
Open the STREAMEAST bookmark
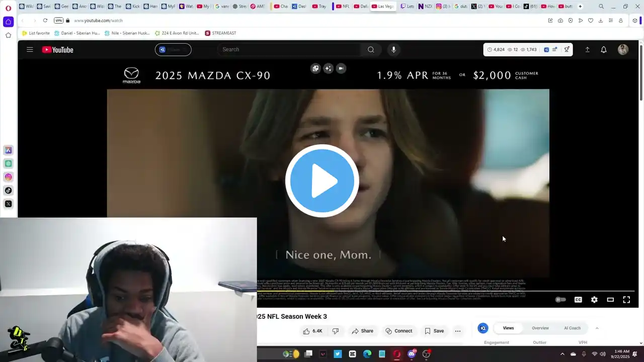tap(220, 33)
